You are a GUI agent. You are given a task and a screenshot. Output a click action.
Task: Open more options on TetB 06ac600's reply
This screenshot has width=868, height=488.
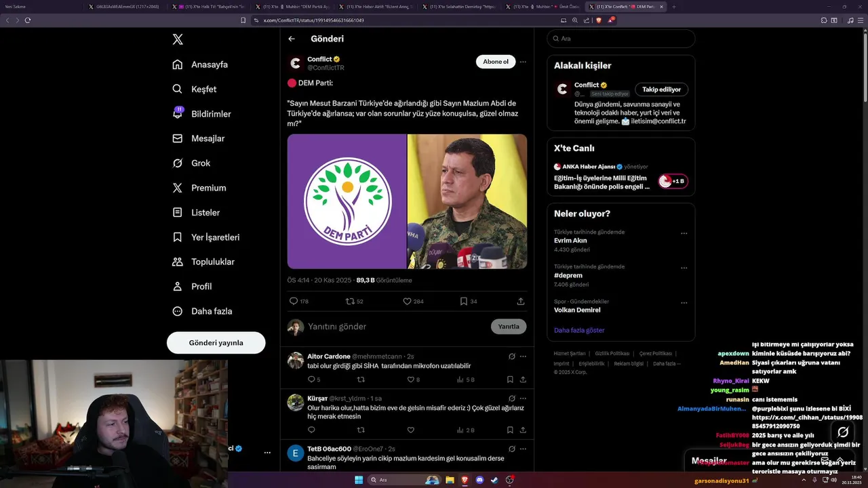[523, 449]
